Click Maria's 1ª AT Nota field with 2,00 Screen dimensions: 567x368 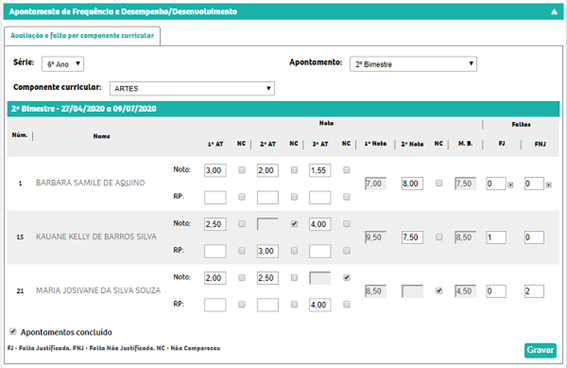pos(215,278)
